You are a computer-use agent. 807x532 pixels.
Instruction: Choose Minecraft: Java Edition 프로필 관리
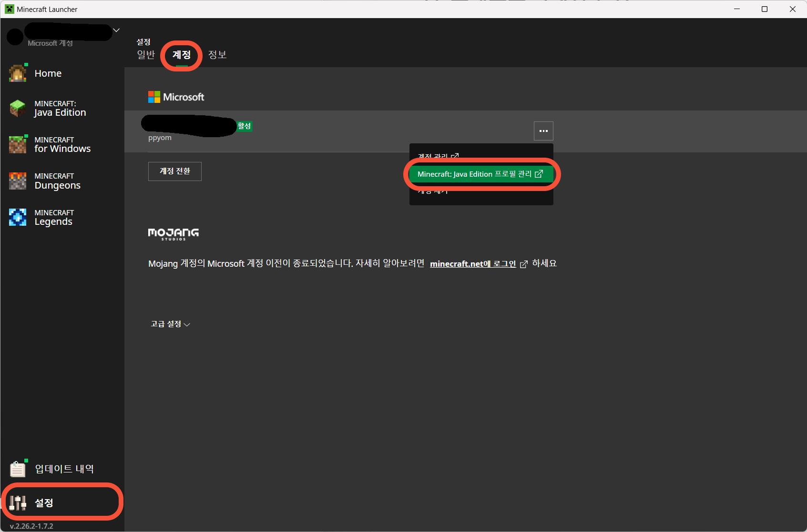481,174
